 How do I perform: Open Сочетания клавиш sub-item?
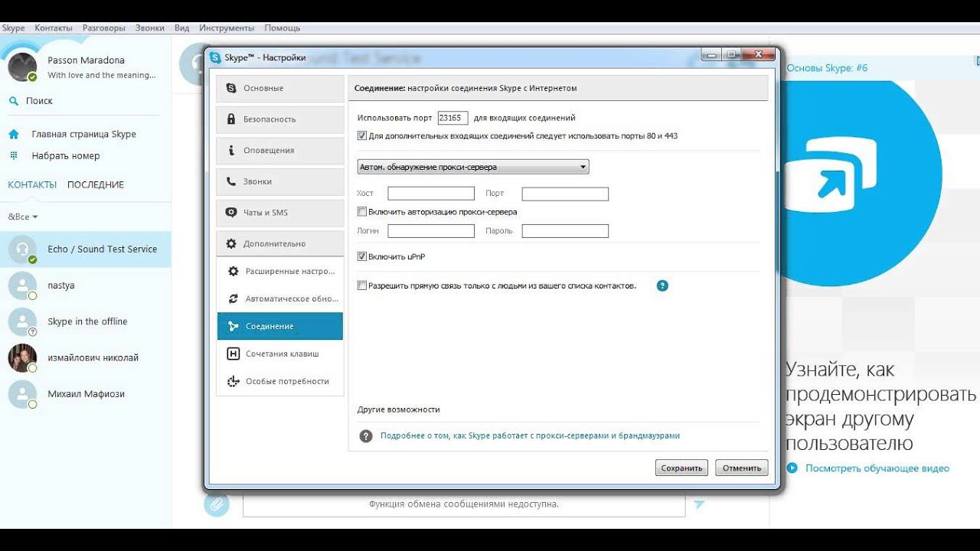click(280, 354)
